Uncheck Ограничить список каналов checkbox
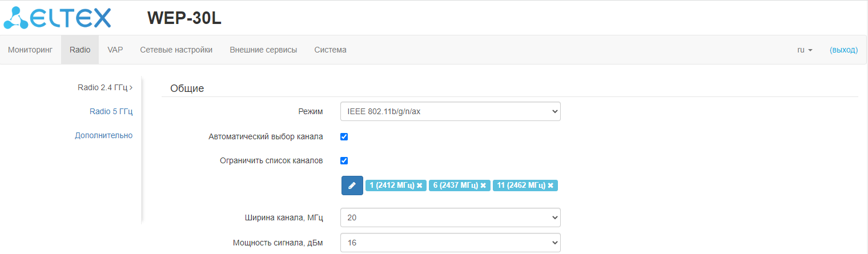This screenshot has height=254, width=868. [x=344, y=160]
